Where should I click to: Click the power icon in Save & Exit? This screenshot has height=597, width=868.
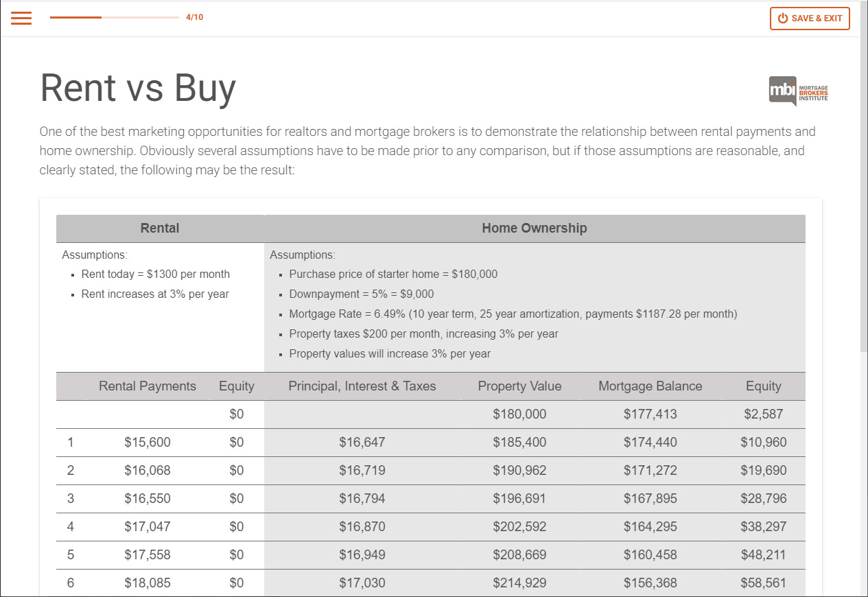tap(782, 19)
